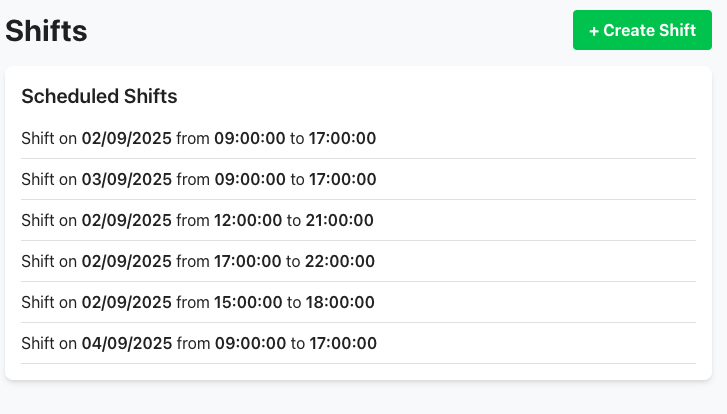Select the 02/09/2025 shift starting at 09:00:00

[199, 139]
